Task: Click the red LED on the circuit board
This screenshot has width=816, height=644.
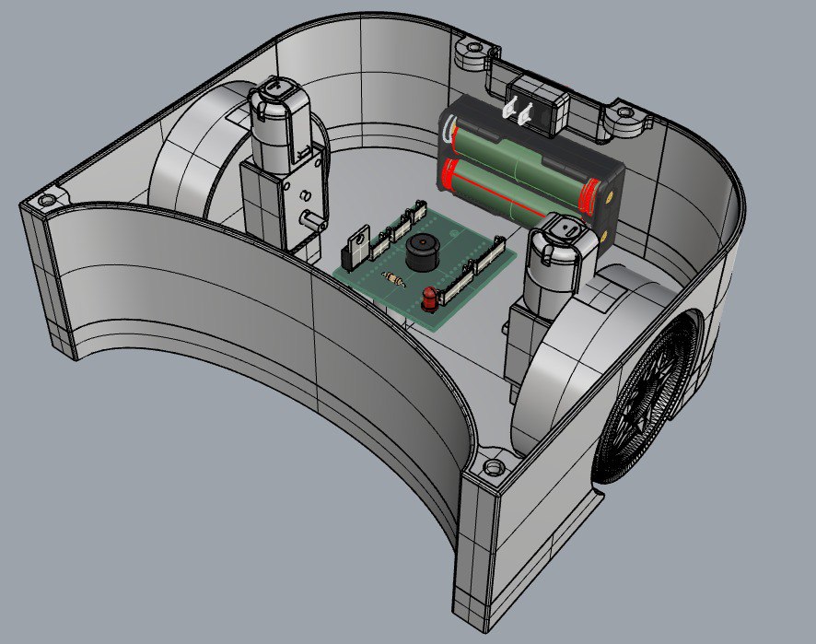Action: point(428,298)
